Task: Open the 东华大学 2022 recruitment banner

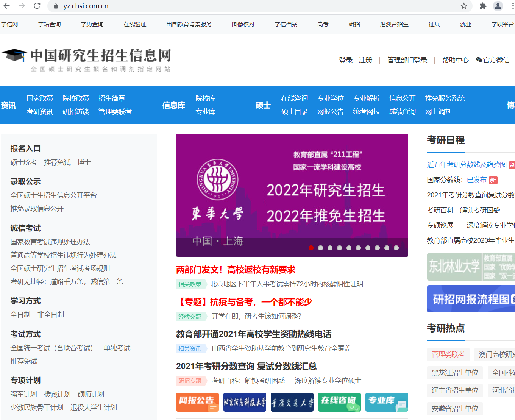Action: click(292, 195)
